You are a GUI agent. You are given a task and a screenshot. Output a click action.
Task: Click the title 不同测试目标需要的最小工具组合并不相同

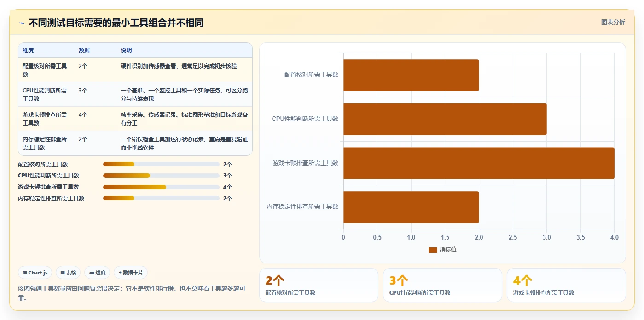pos(116,23)
